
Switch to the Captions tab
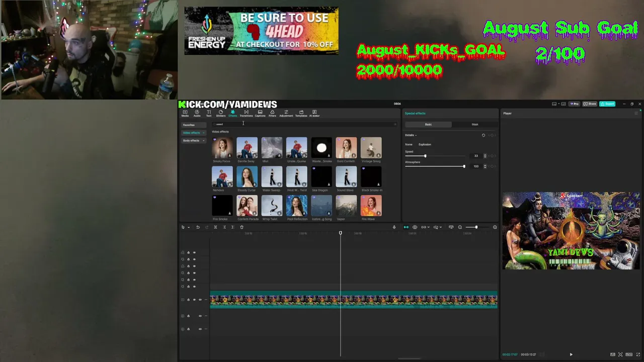coord(260,113)
